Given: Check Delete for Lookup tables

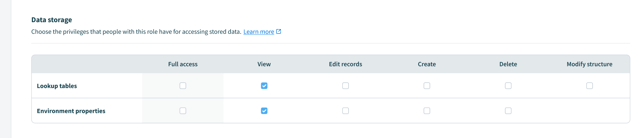Looking at the screenshot, I should (x=508, y=86).
